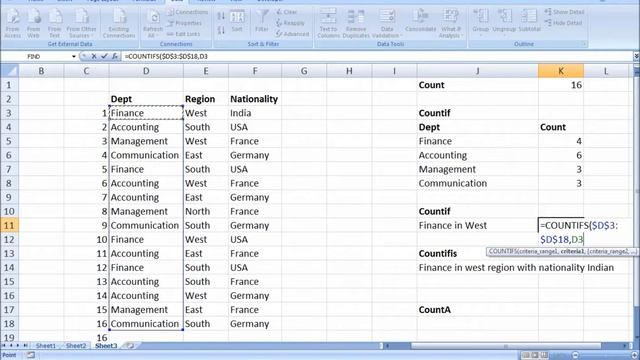
Task: Click Hide Detail in Outline group
Action: [563, 23]
